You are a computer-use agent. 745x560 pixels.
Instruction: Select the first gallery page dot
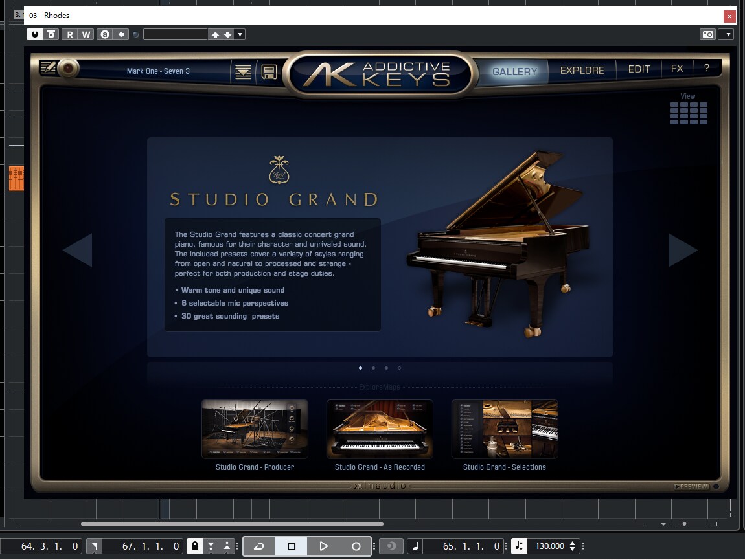coord(361,368)
